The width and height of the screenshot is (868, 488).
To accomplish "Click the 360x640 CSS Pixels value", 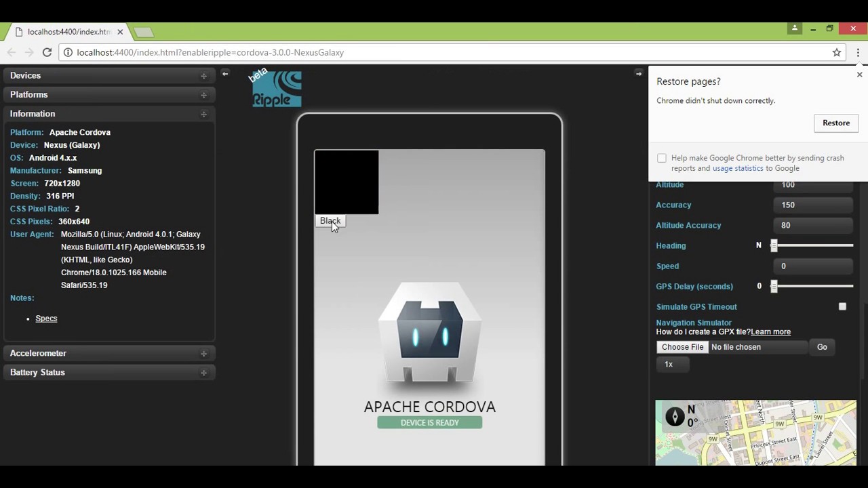I will 74,222.
